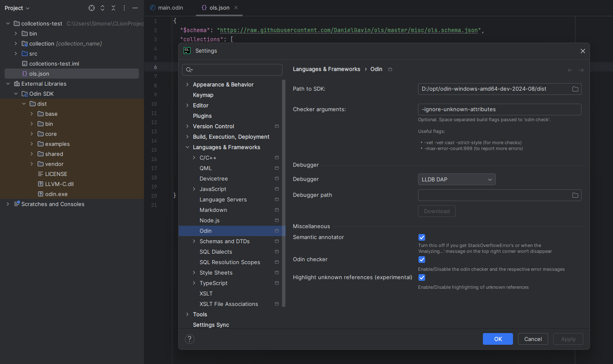This screenshot has width=613, height=364.
Task: Select collcetions-test.iml file in tree
Action: pyautogui.click(x=54, y=64)
